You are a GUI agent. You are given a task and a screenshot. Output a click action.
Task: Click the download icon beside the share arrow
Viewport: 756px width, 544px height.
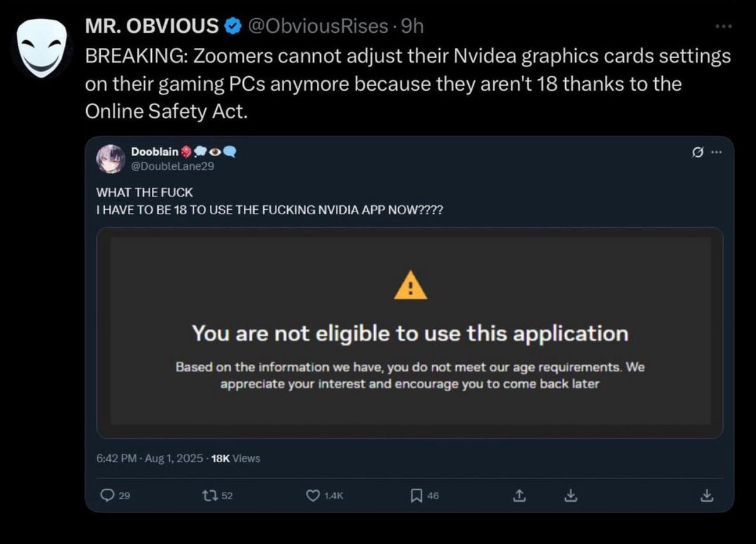click(x=571, y=496)
